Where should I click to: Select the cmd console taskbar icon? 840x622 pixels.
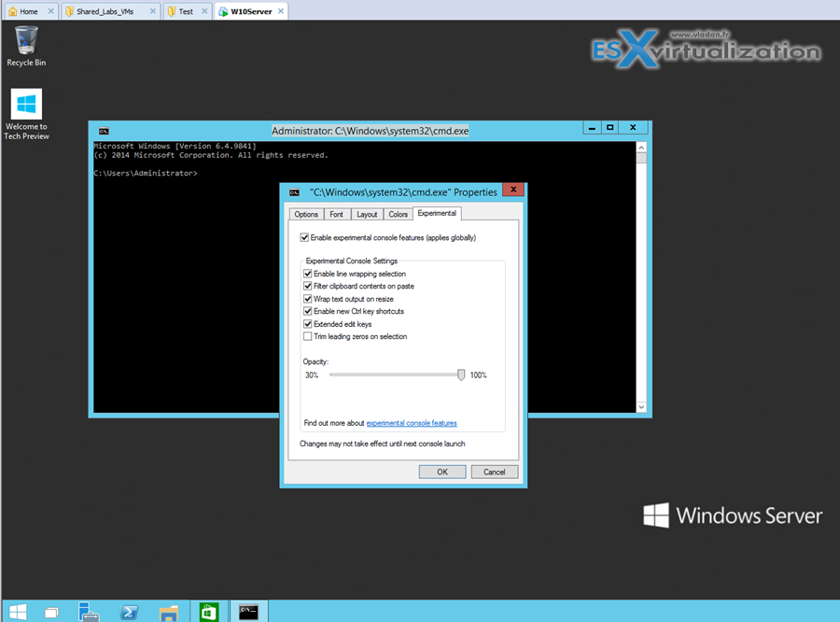(x=248, y=612)
